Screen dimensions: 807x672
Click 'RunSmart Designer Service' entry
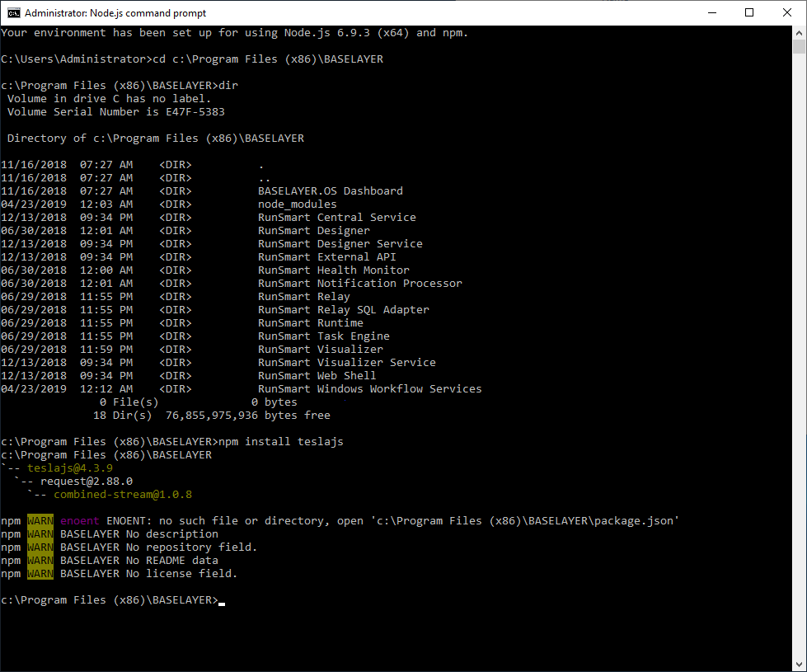pos(340,244)
